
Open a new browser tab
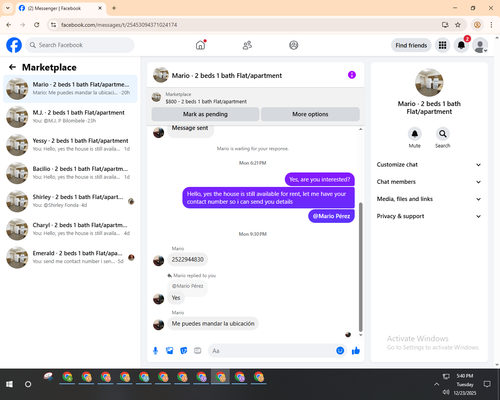click(x=114, y=8)
